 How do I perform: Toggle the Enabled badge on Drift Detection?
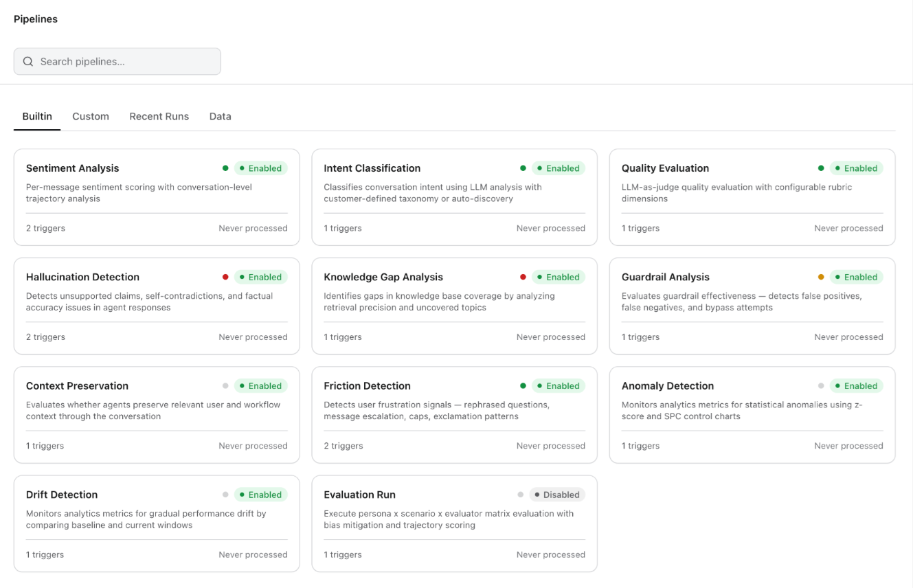tap(261, 495)
